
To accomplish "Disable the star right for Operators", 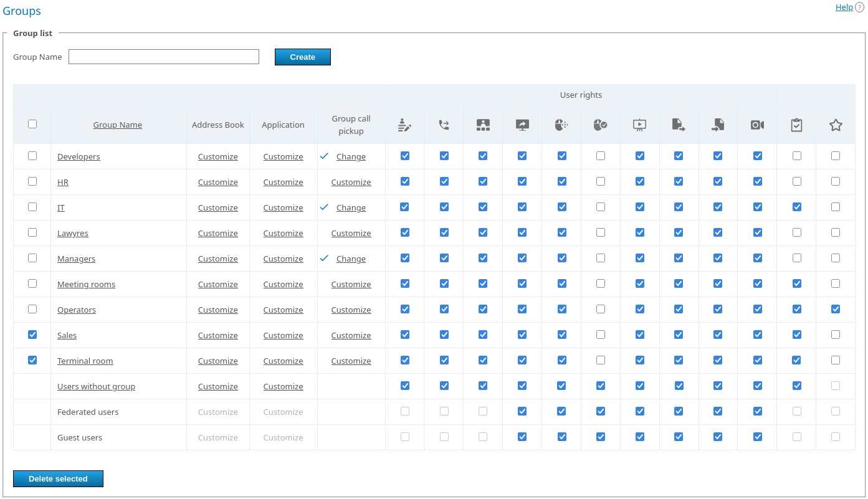I will [836, 309].
